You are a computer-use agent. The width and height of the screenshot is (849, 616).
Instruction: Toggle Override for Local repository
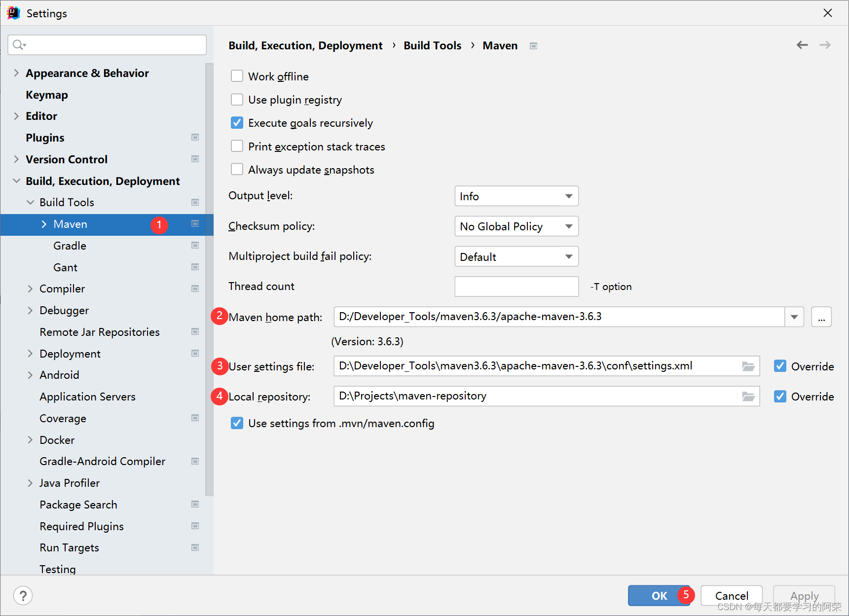[x=780, y=396]
